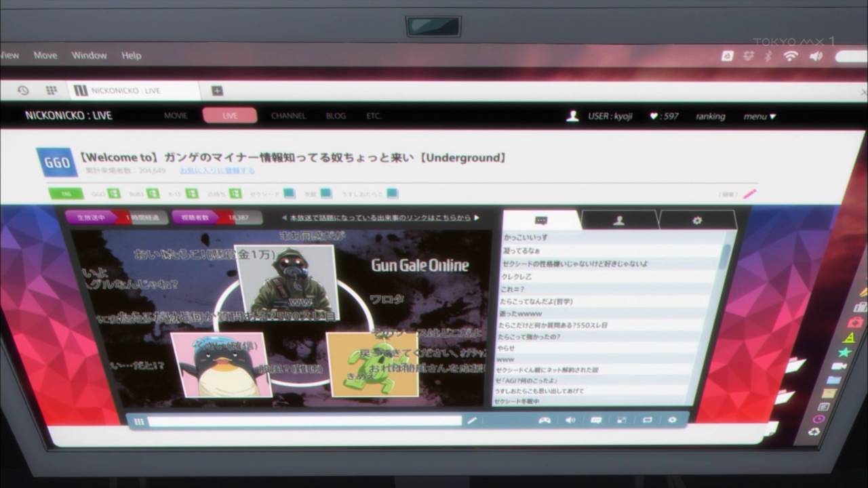This screenshot has height=488, width=868.
Task: Open the ETC. section
Action: point(374,116)
